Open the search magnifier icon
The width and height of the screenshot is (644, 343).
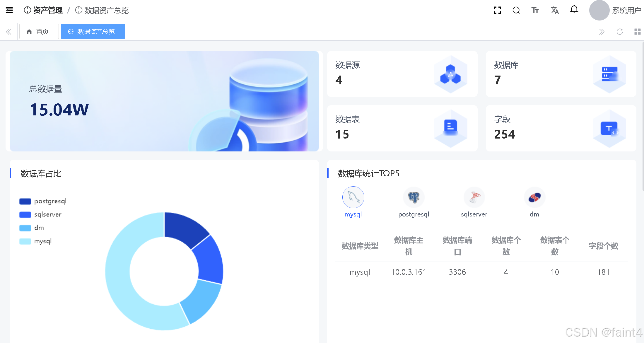[516, 10]
